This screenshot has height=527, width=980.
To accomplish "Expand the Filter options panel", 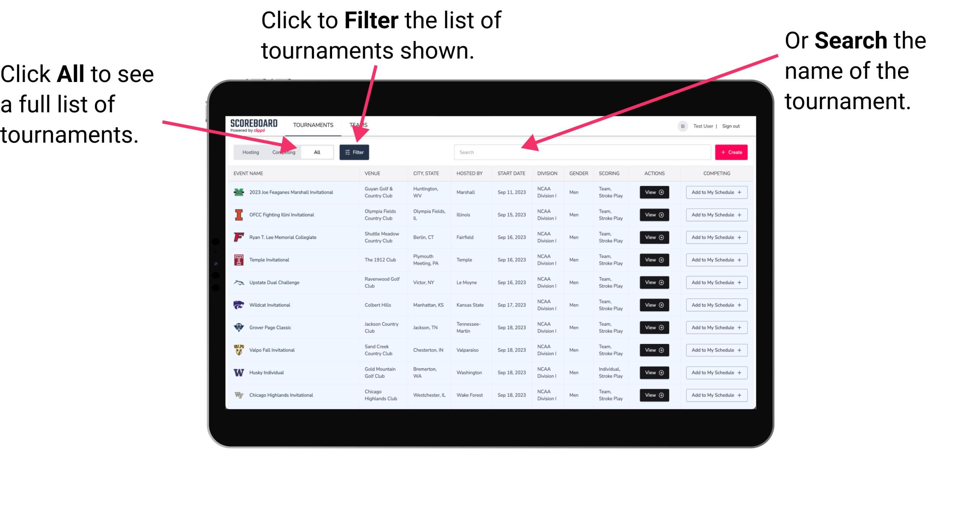I will click(355, 152).
